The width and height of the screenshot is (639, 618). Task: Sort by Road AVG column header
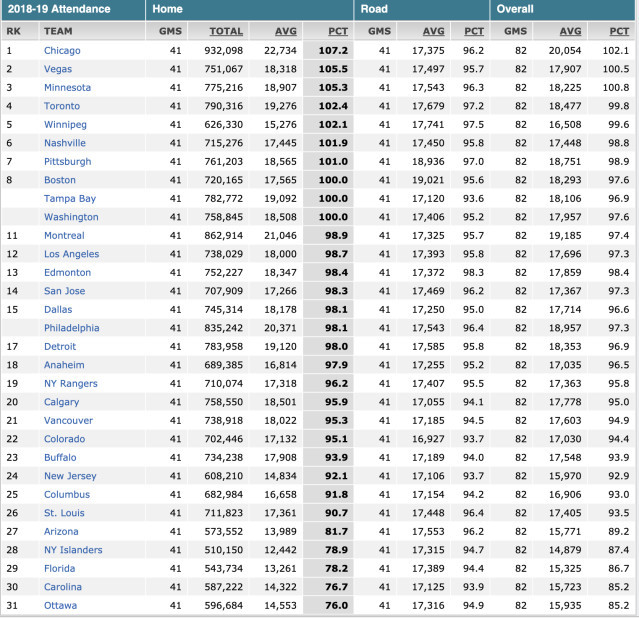point(434,31)
